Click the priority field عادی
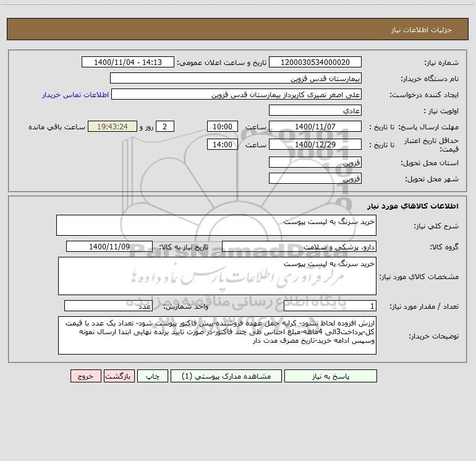The image size is (476, 461). pyautogui.click(x=315, y=111)
